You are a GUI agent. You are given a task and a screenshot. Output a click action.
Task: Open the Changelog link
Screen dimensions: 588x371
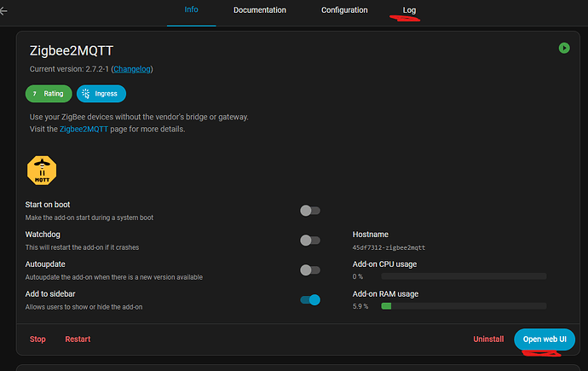[x=132, y=69]
